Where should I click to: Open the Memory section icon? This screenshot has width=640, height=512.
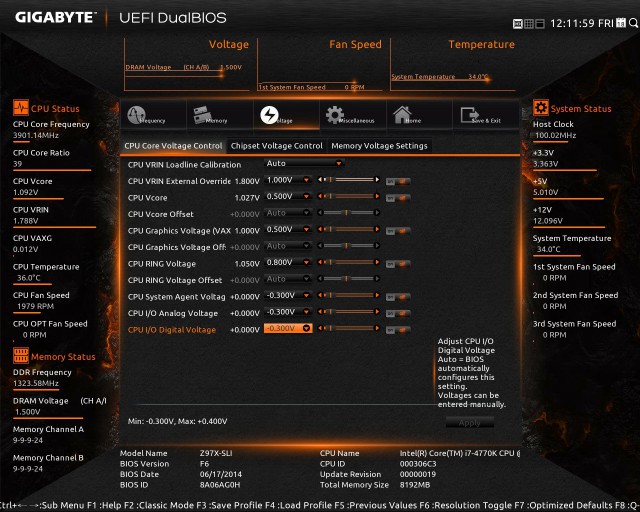(x=203, y=114)
